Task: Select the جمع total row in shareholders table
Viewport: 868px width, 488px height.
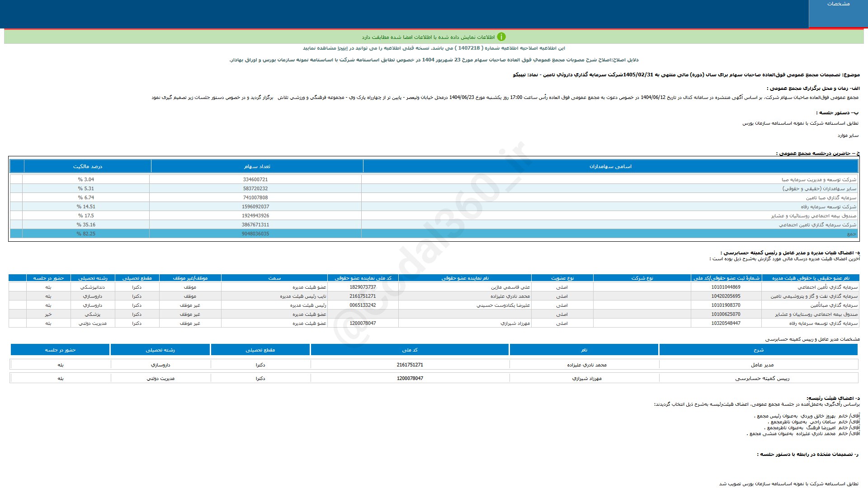Action: point(851,234)
